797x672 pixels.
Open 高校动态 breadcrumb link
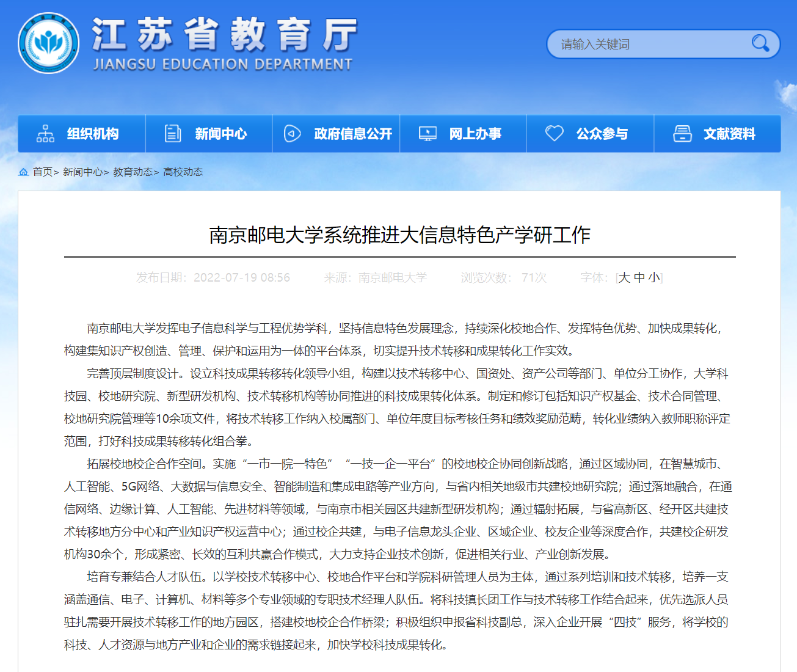(x=183, y=172)
